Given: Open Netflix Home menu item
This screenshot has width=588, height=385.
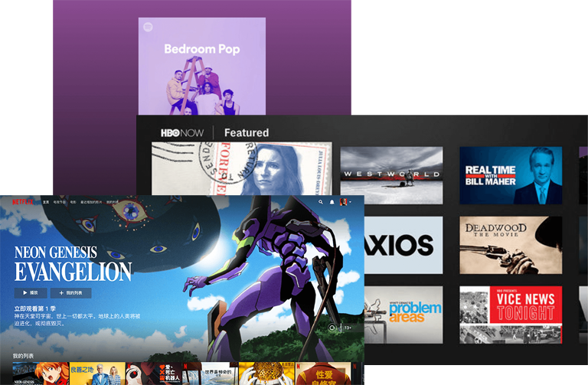Looking at the screenshot, I should point(46,202).
